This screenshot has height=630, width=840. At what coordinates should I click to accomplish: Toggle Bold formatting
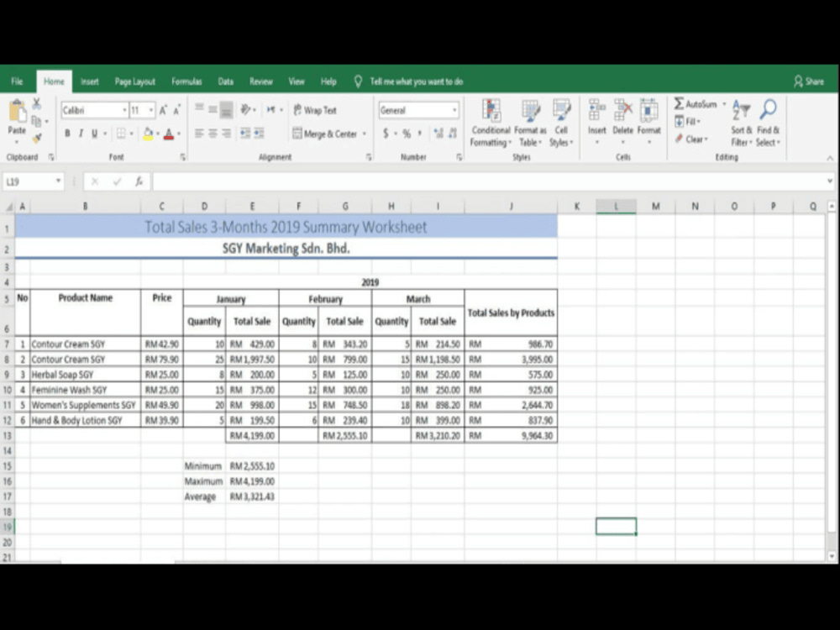[67, 134]
